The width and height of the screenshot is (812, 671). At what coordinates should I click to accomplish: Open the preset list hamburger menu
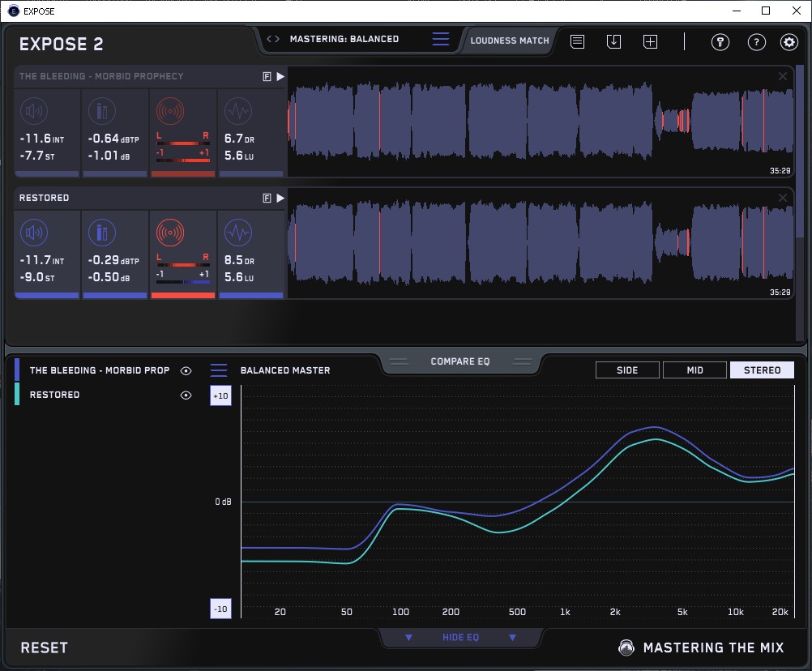pyautogui.click(x=441, y=39)
